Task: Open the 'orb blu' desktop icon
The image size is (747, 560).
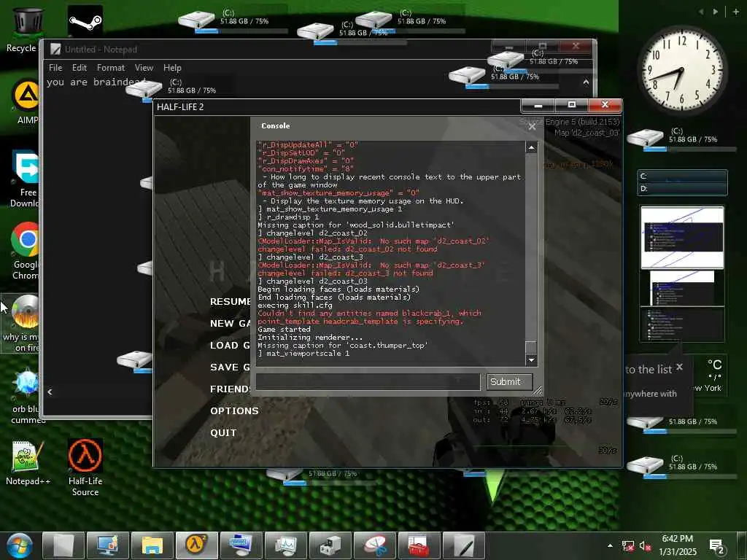Action: 26,396
